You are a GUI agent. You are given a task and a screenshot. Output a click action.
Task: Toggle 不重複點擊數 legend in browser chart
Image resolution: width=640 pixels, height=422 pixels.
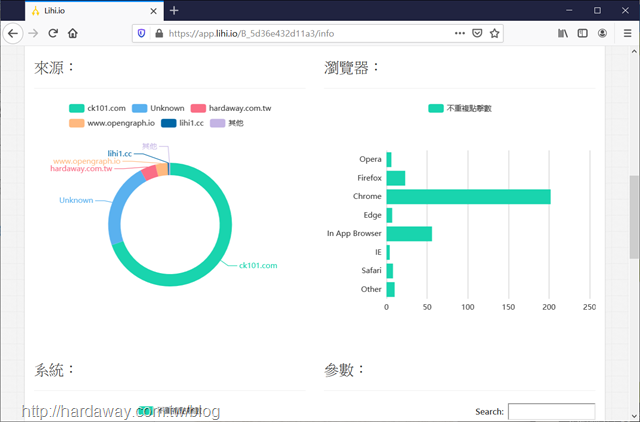[x=436, y=108]
